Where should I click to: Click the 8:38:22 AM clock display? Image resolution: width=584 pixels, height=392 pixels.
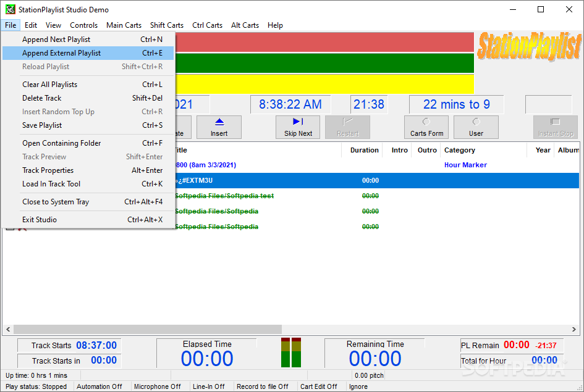(290, 104)
